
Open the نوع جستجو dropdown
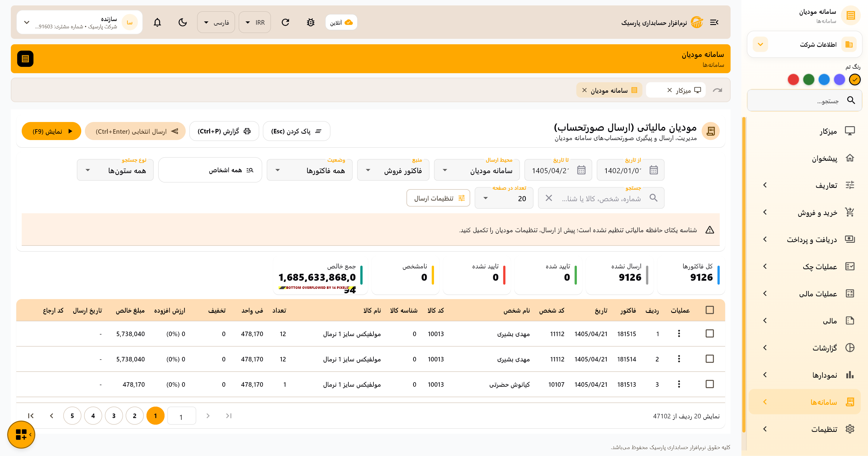[x=115, y=170]
